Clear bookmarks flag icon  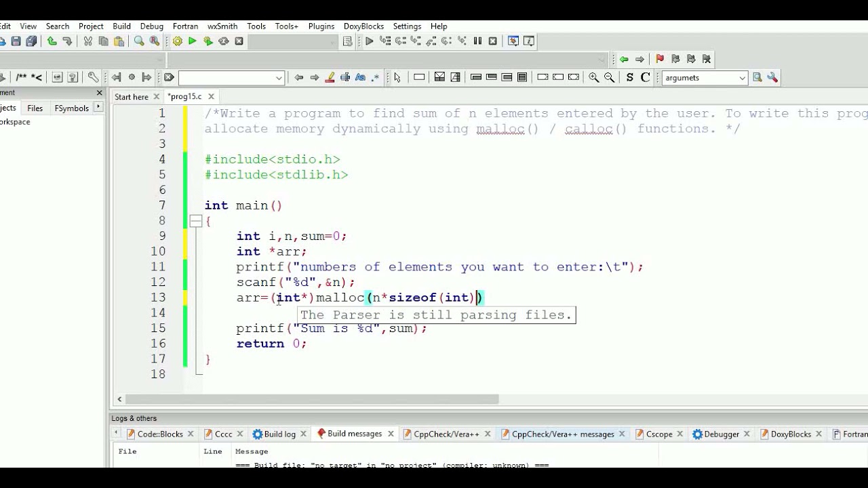coord(707,59)
